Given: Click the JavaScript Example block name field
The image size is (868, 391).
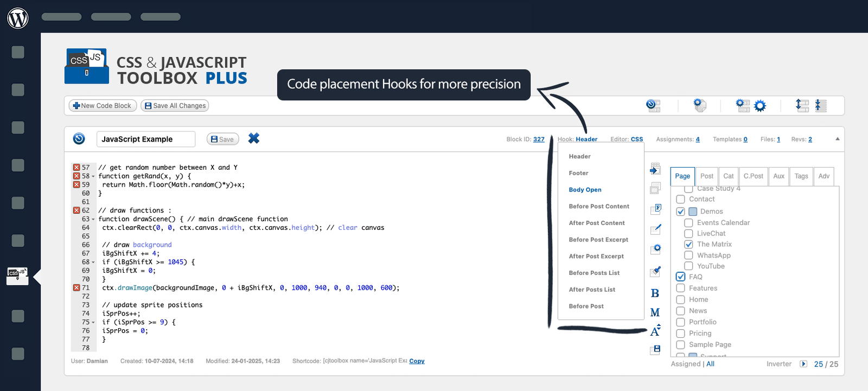Looking at the screenshot, I should coord(146,139).
